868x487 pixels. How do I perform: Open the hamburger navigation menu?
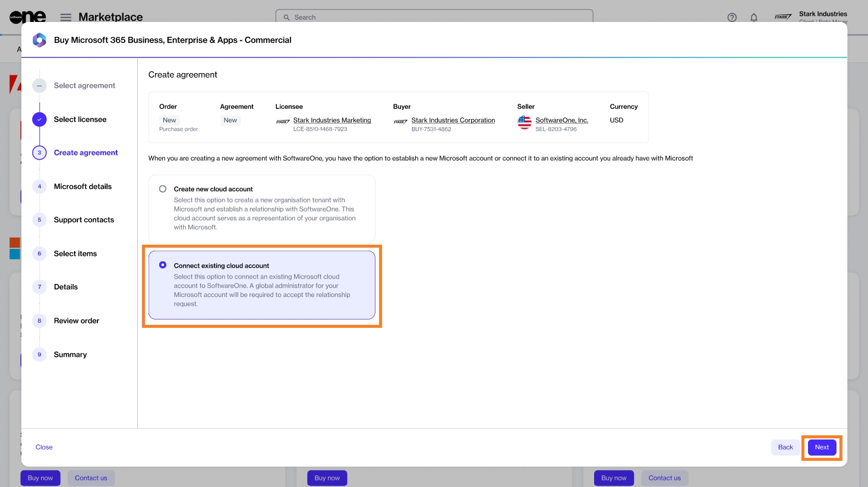pyautogui.click(x=66, y=17)
